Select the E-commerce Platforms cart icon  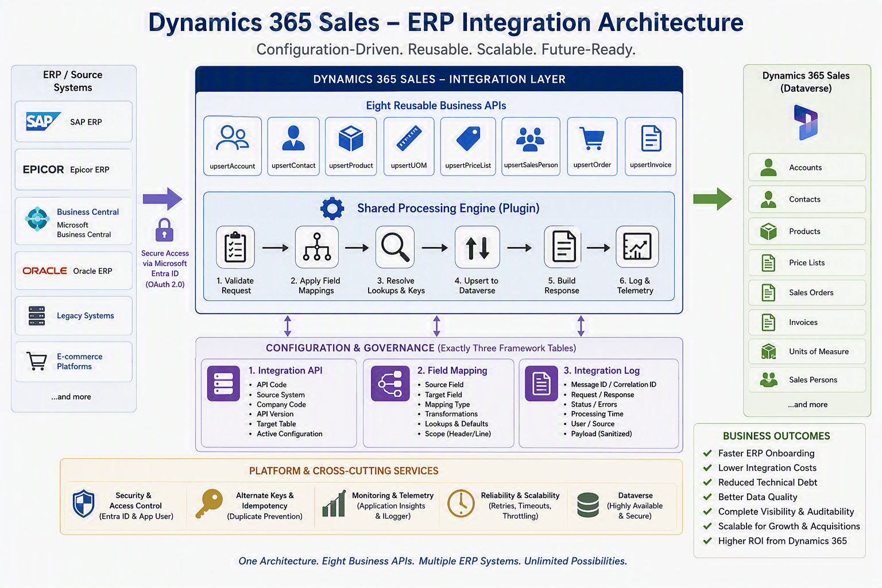37,361
